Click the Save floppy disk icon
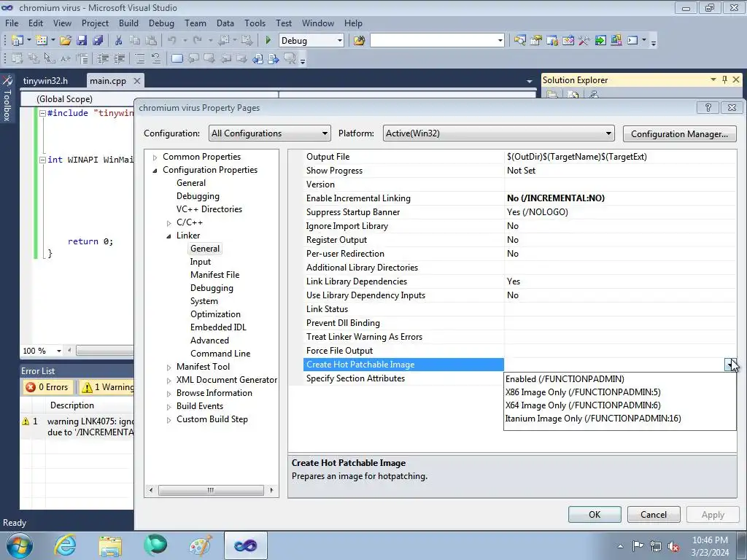 pyautogui.click(x=82, y=41)
